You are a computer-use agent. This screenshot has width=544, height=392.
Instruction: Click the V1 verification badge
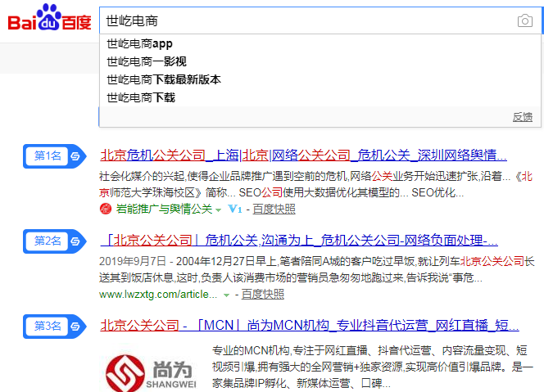[235, 209]
